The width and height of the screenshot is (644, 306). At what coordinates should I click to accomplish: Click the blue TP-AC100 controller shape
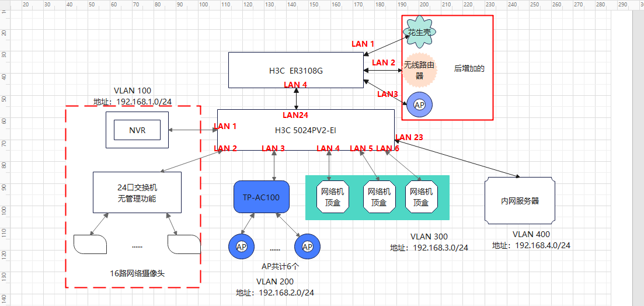[262, 197]
